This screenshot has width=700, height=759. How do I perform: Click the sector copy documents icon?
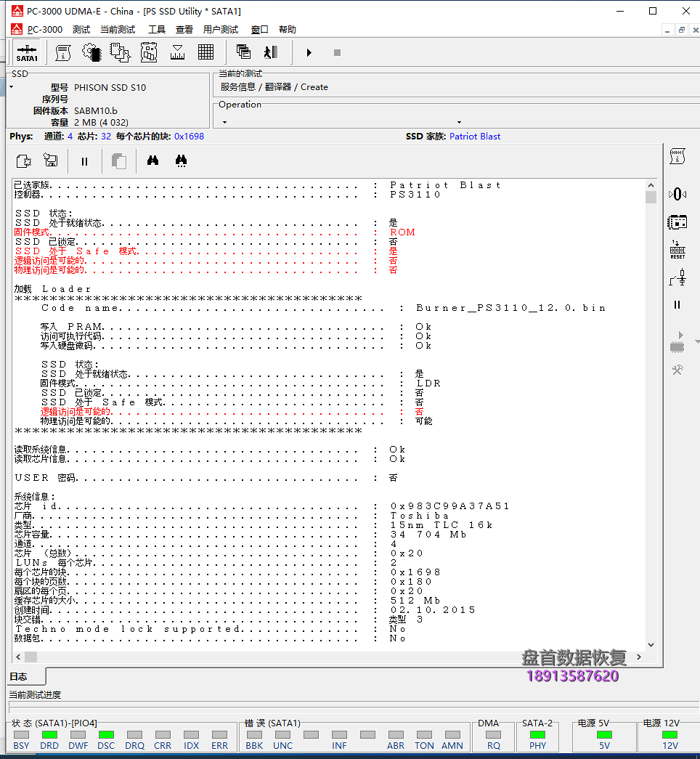(x=120, y=53)
